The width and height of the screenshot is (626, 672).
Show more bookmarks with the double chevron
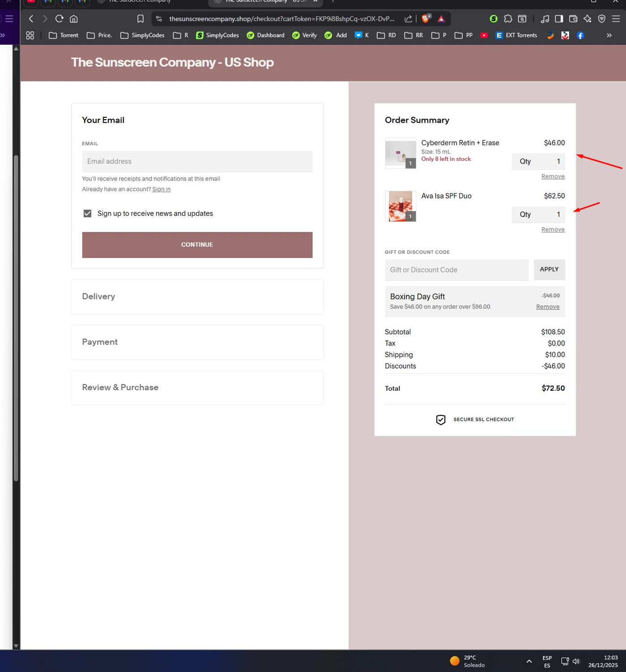[x=609, y=35]
